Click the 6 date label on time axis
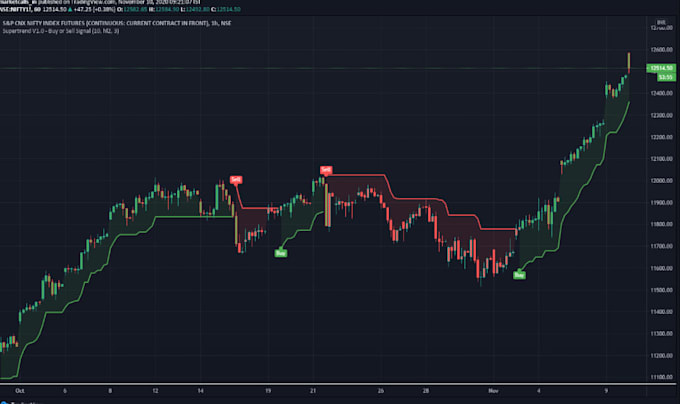680x404 pixels. pos(65,391)
